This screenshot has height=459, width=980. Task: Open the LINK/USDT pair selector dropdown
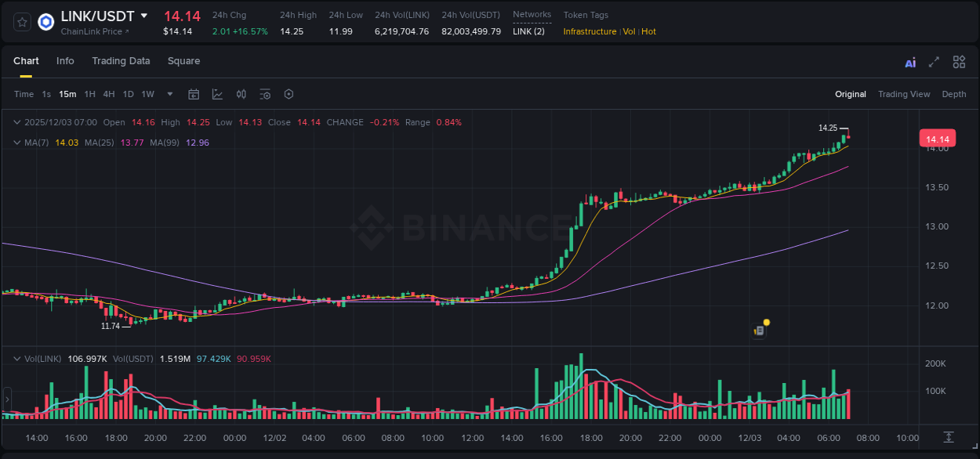point(143,16)
